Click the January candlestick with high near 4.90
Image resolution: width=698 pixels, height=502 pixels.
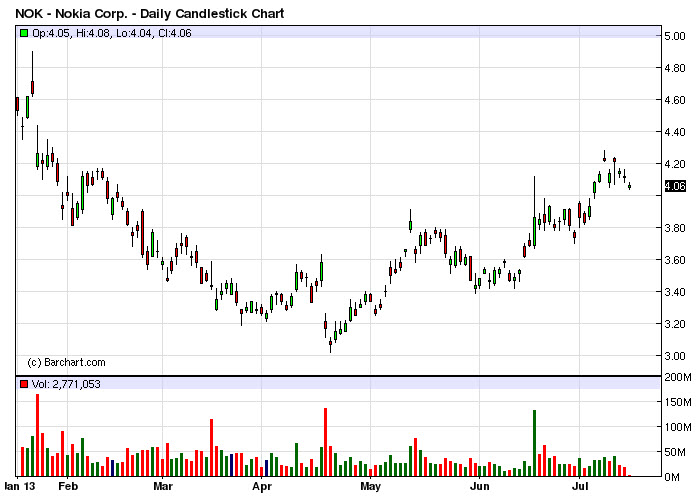pyautogui.click(x=32, y=74)
